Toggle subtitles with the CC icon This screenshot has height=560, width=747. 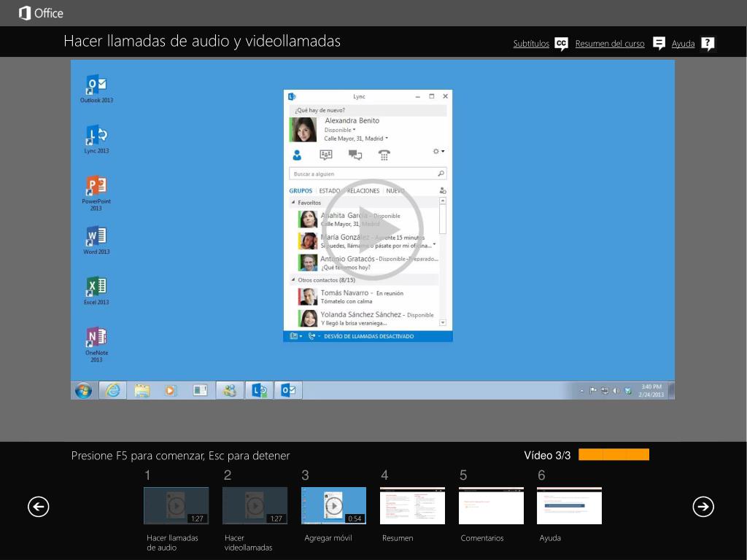point(561,43)
